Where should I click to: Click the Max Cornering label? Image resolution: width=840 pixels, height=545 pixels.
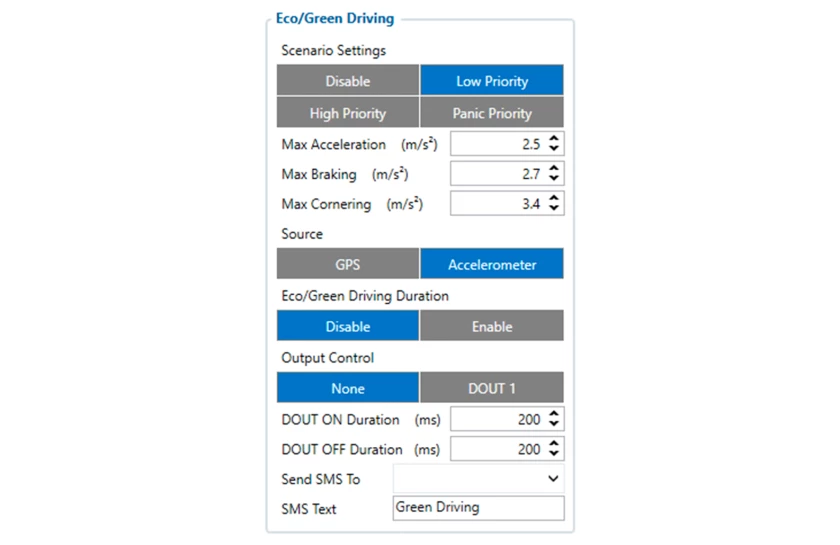pyautogui.click(x=326, y=204)
